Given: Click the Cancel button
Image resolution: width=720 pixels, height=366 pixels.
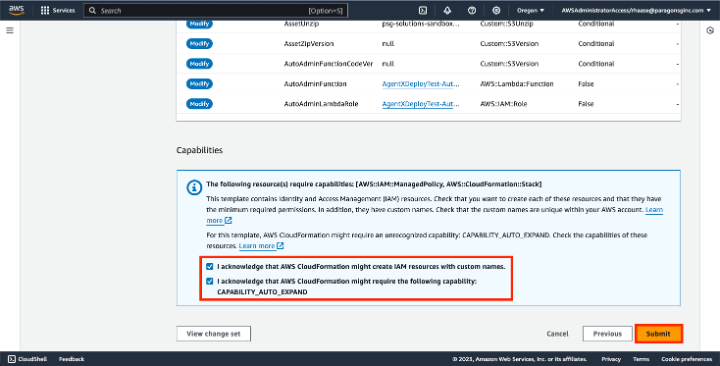Looking at the screenshot, I should click(x=557, y=334).
